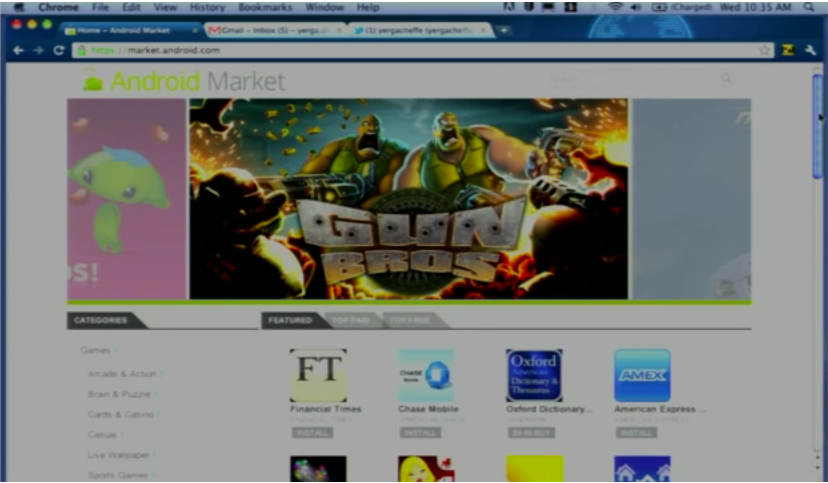Click the Gun Bros featured banner
The image size is (828, 483).
click(x=408, y=199)
